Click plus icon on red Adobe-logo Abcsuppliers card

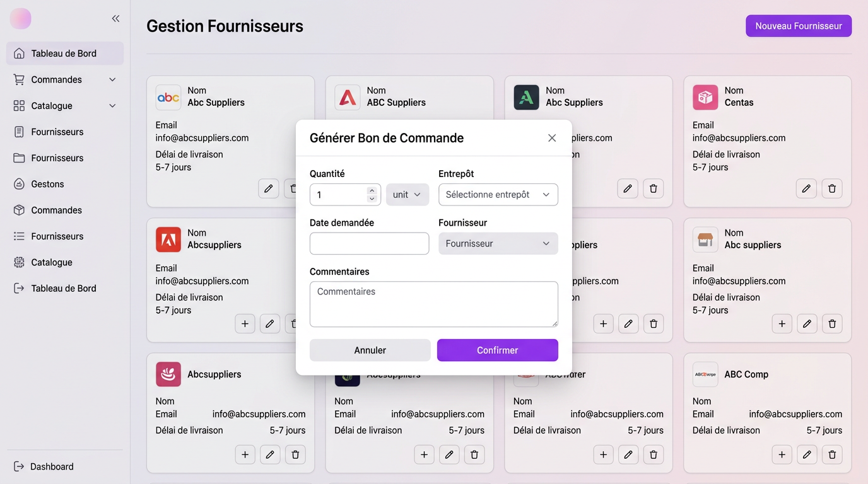point(245,324)
